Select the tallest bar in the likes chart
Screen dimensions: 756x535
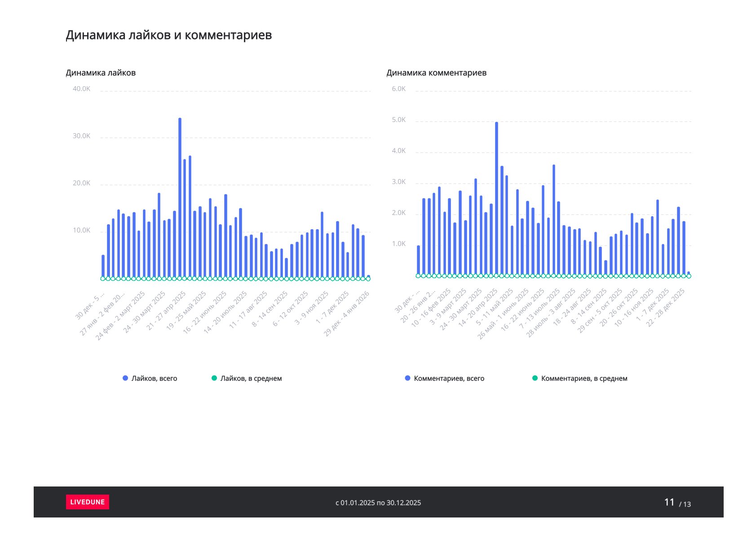point(180,198)
